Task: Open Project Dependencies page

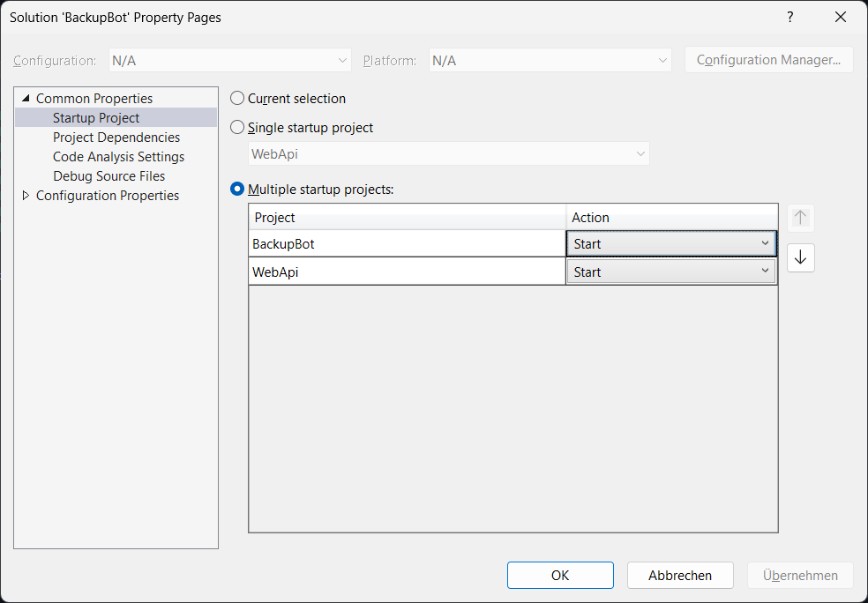Action: pos(116,138)
